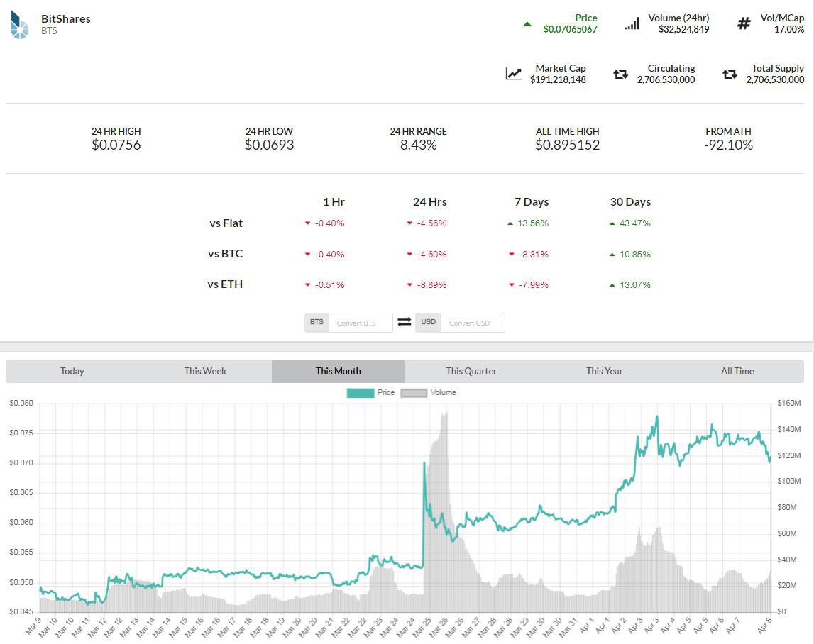
Task: Click the BitShares logo icon
Action: click(x=19, y=24)
